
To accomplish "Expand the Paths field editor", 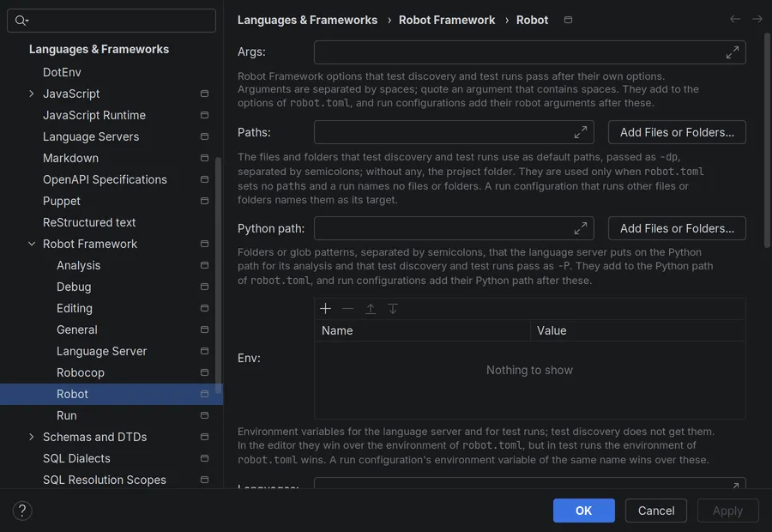I will click(x=581, y=132).
